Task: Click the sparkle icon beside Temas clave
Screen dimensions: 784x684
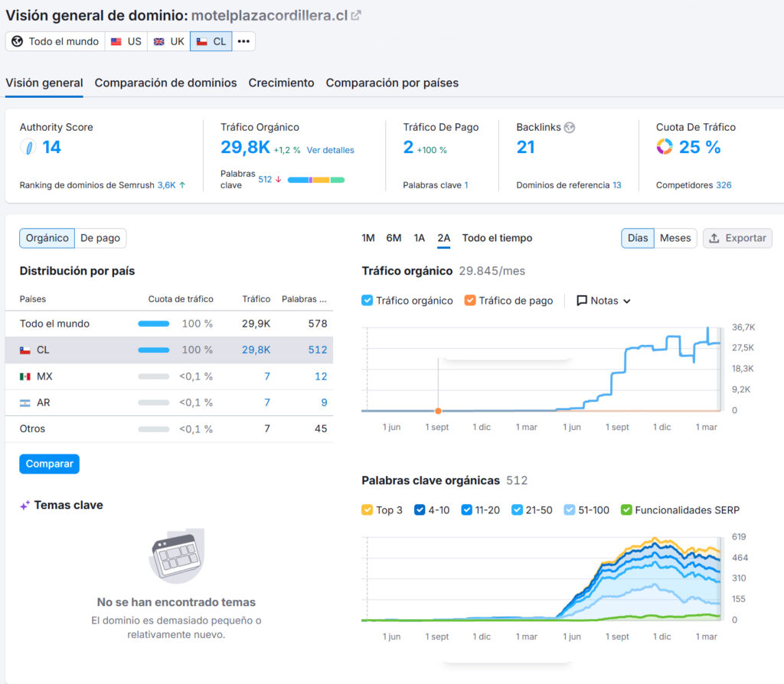Action: pos(24,505)
